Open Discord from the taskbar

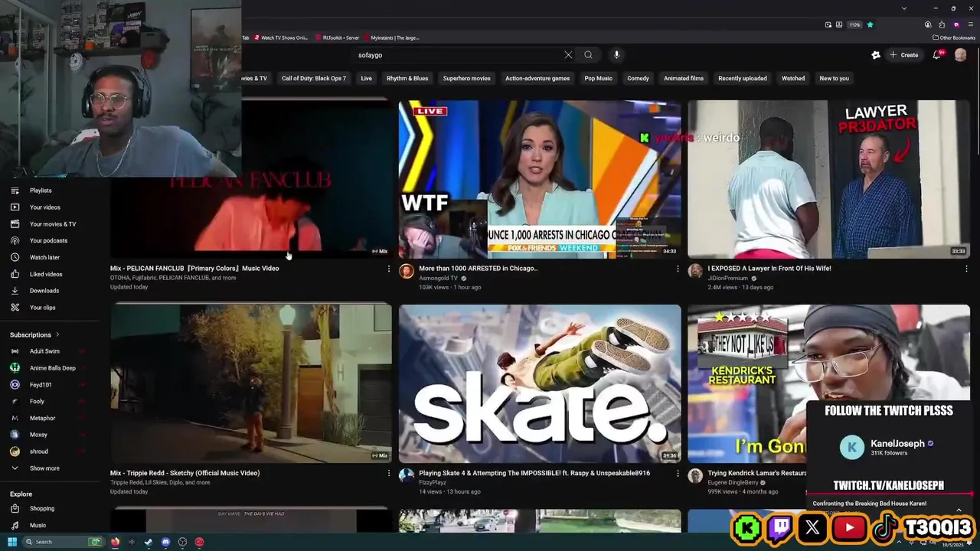165,542
